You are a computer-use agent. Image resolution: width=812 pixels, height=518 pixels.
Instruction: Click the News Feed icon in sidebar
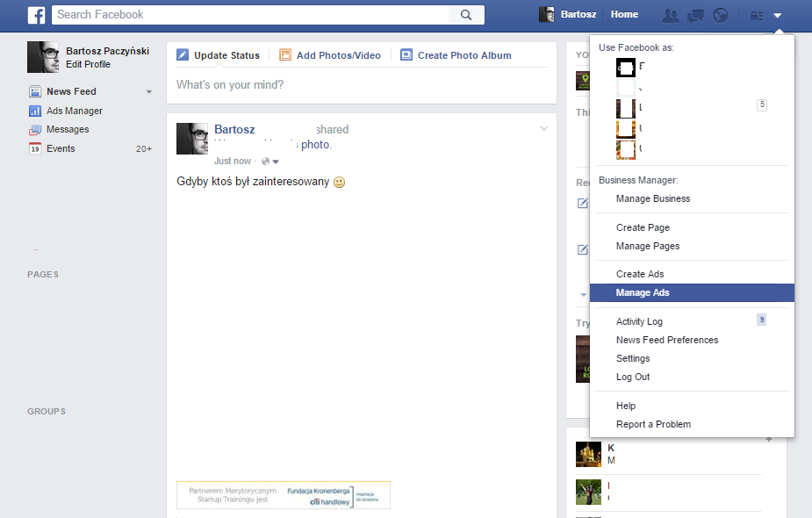pos(35,91)
